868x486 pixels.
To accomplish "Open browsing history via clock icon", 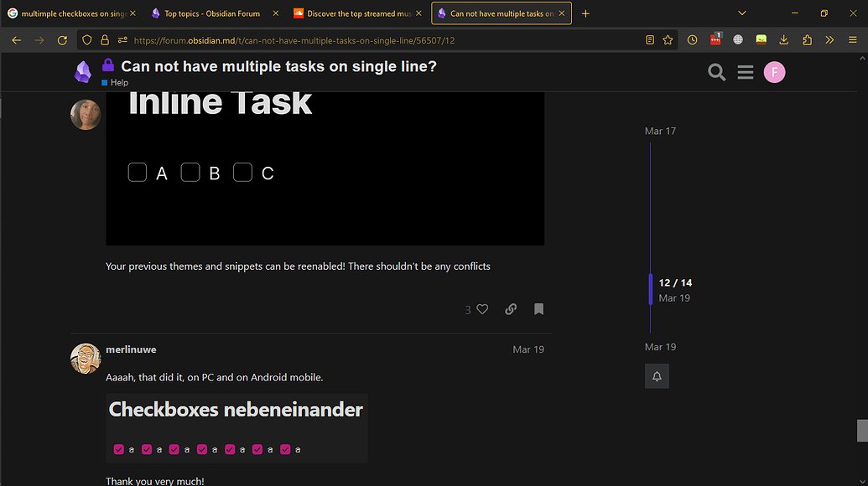I will 692,39.
